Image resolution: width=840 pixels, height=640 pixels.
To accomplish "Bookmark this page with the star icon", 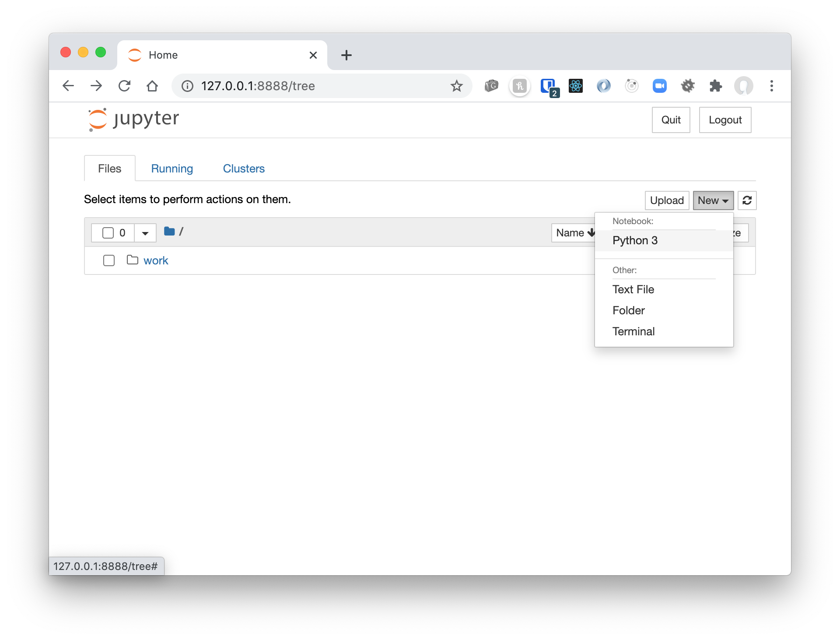I will point(457,86).
